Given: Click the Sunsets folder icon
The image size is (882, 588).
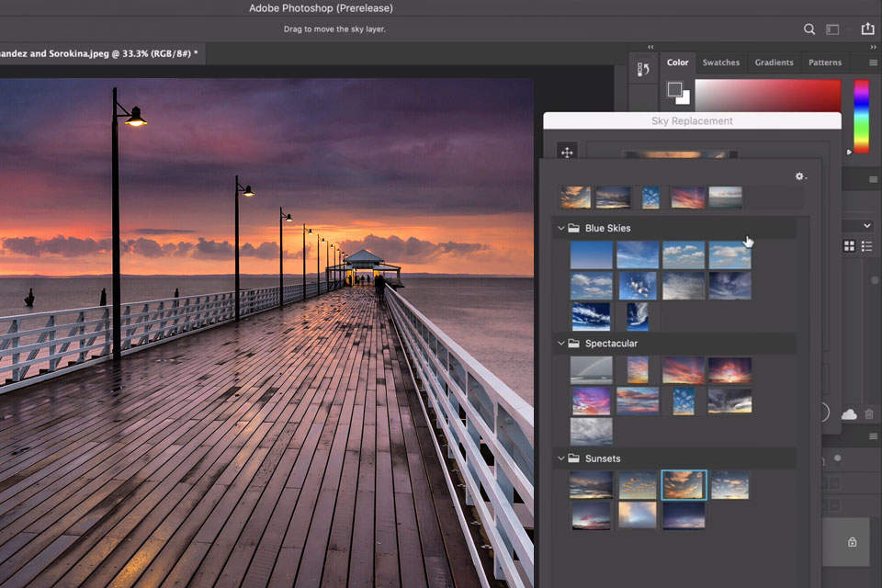Looking at the screenshot, I should 573,458.
